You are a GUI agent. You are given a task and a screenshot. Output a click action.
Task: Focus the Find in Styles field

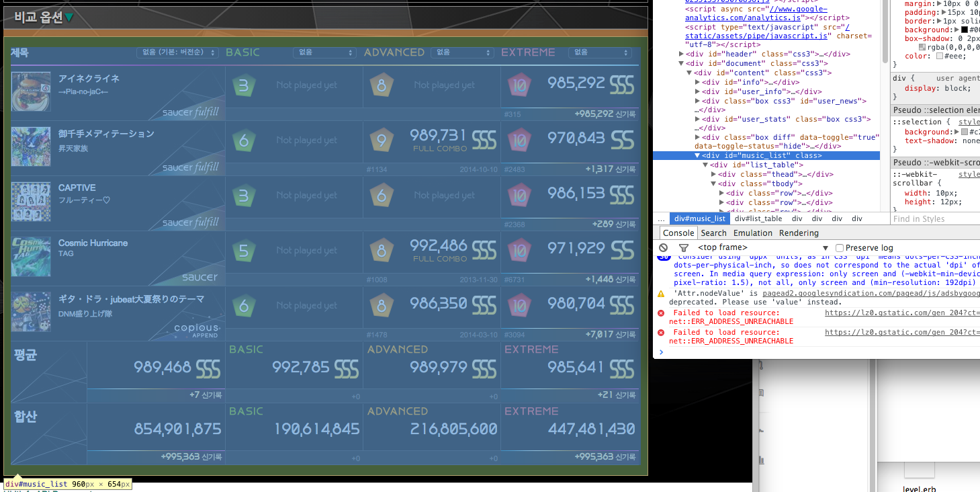point(935,219)
